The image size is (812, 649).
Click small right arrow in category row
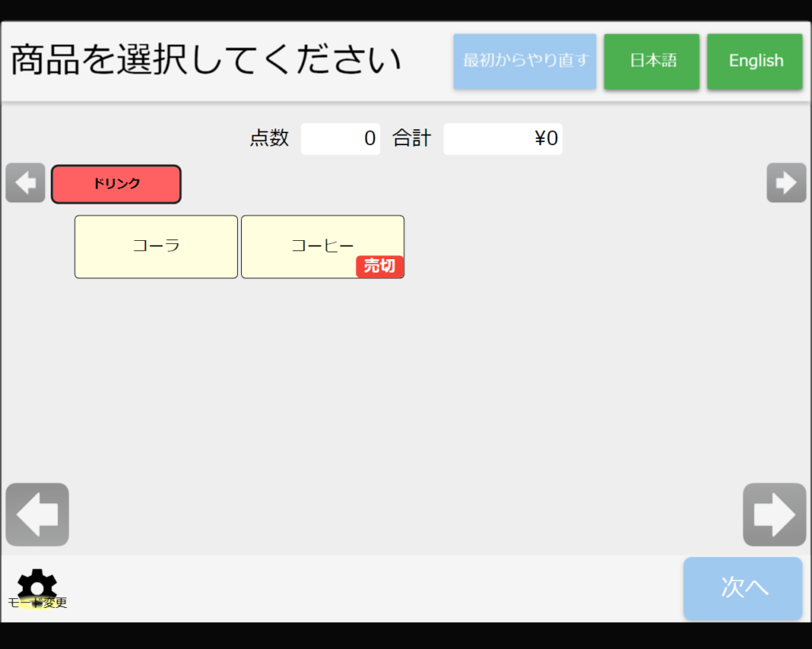786,183
